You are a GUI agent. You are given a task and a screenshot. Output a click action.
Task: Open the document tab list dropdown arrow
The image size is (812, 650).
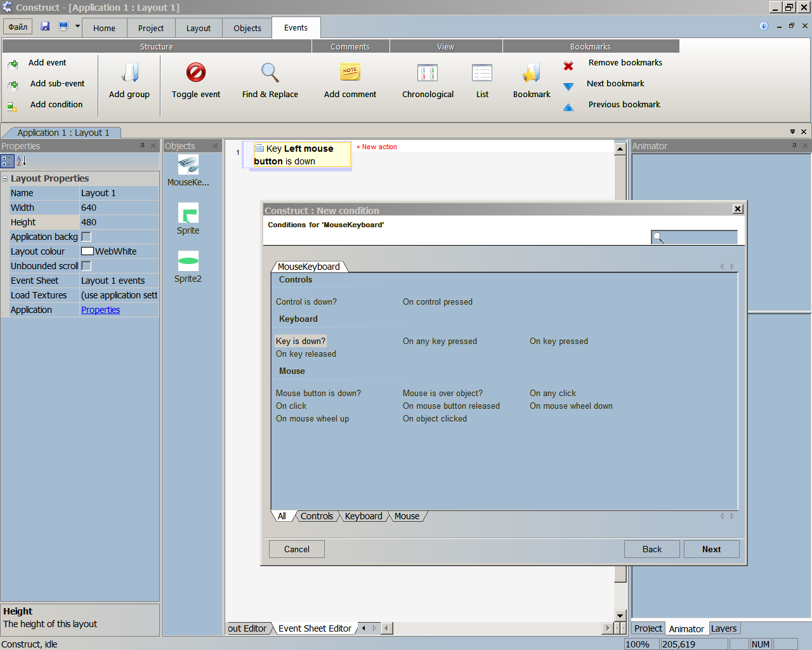click(792, 132)
